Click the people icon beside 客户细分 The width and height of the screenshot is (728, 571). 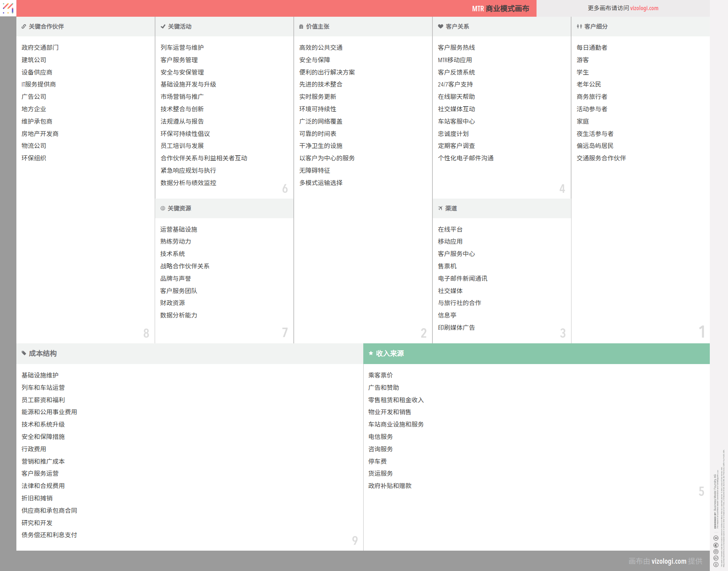579,27
